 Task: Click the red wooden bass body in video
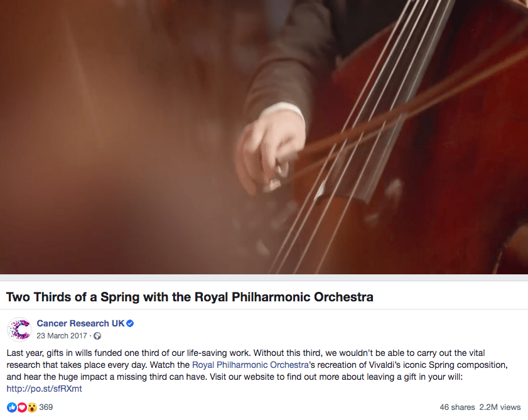coord(465,157)
